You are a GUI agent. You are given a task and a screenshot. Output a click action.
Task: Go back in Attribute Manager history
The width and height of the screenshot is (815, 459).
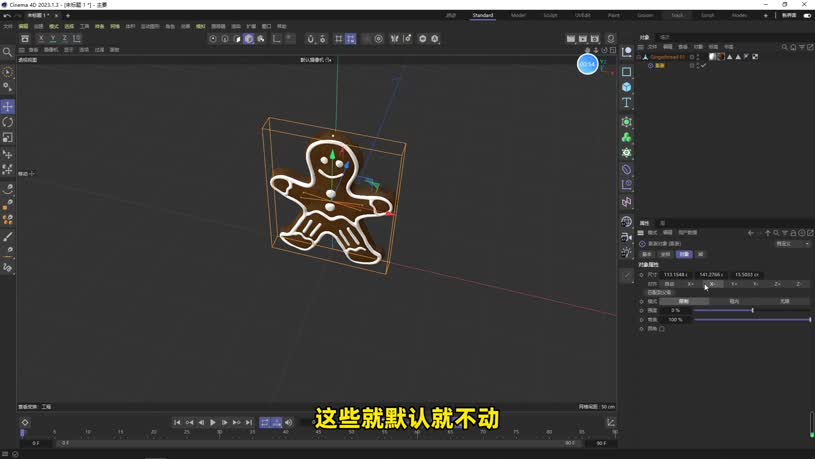(x=751, y=233)
